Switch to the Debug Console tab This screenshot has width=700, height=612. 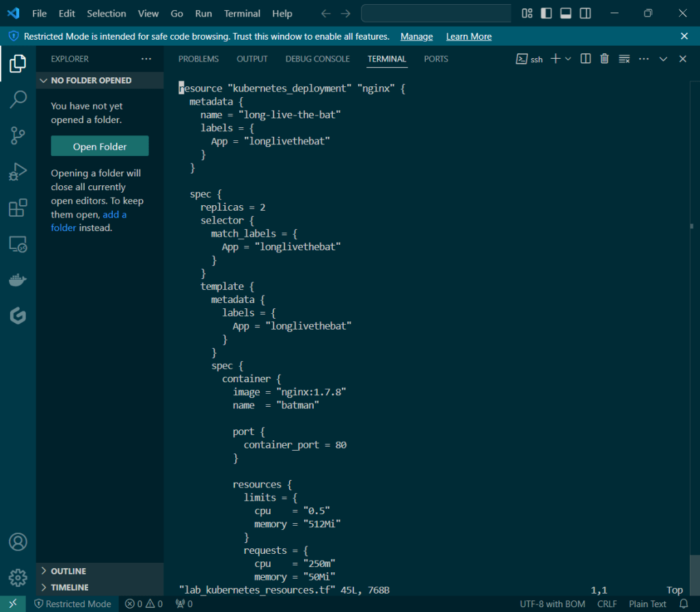pyautogui.click(x=317, y=59)
